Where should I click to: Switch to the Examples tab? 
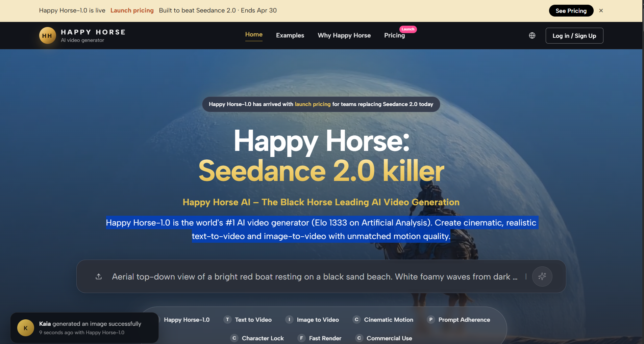click(290, 35)
